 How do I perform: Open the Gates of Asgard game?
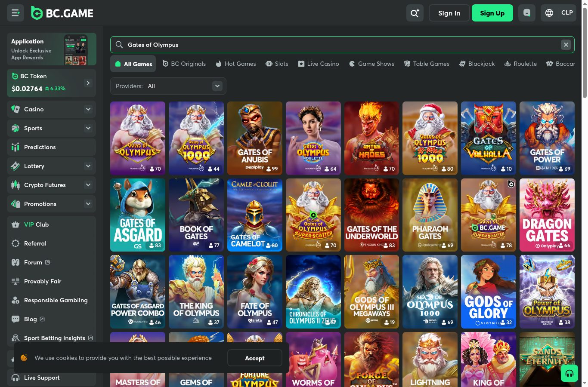[x=138, y=215]
